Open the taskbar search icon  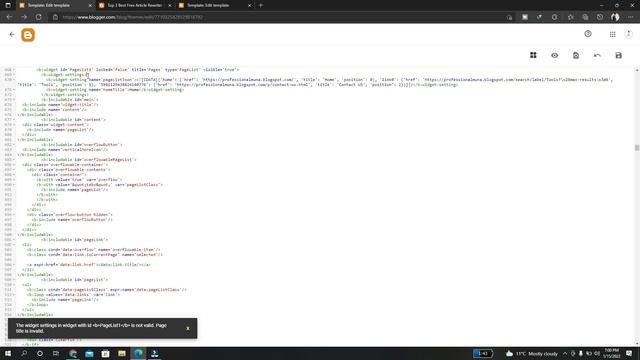(x=24, y=353)
